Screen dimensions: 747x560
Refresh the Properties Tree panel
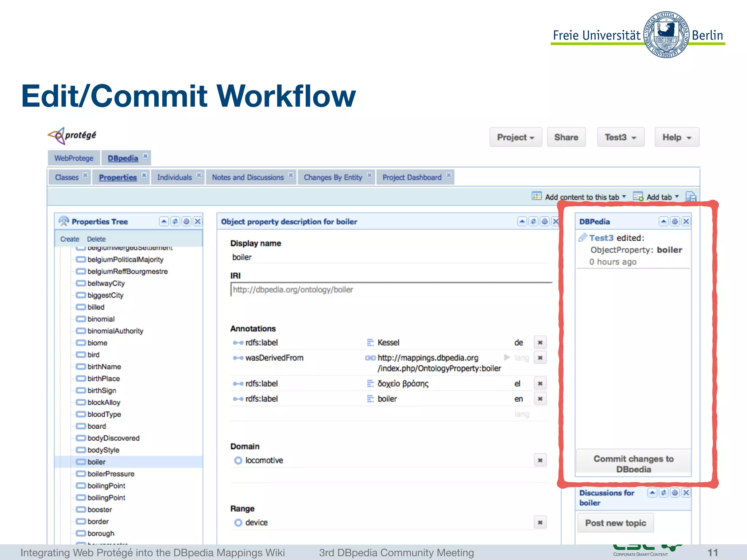(175, 221)
